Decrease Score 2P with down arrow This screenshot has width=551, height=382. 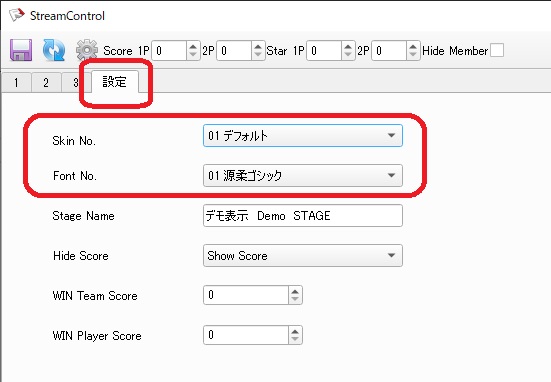coord(258,56)
